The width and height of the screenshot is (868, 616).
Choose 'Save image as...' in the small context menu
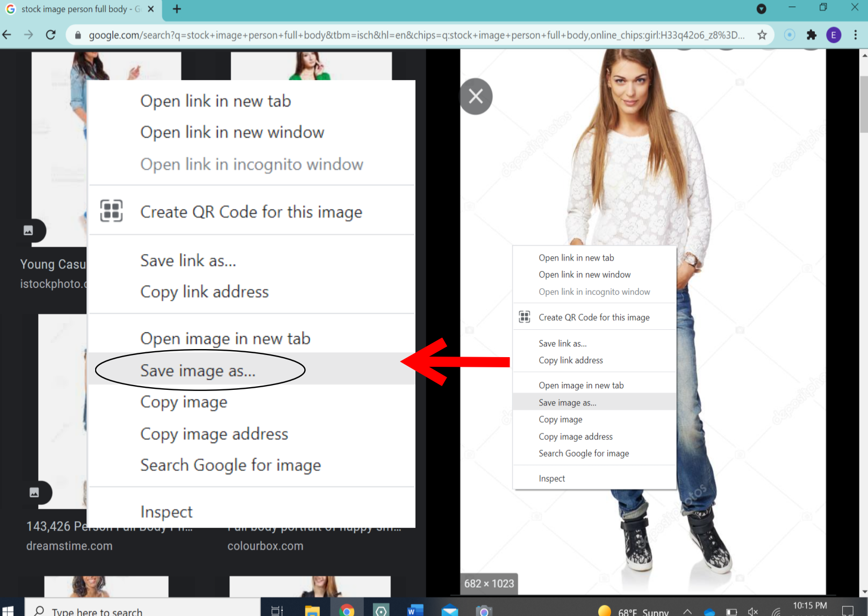594,402
